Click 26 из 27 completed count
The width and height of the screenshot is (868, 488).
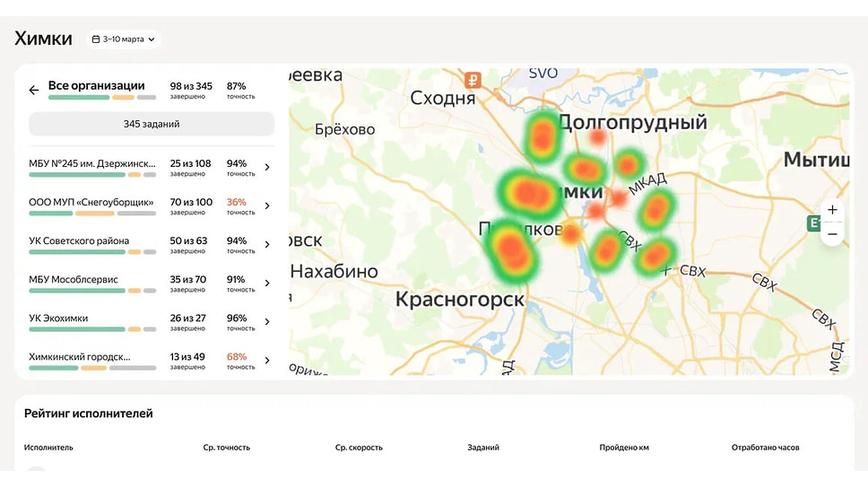pos(187,318)
